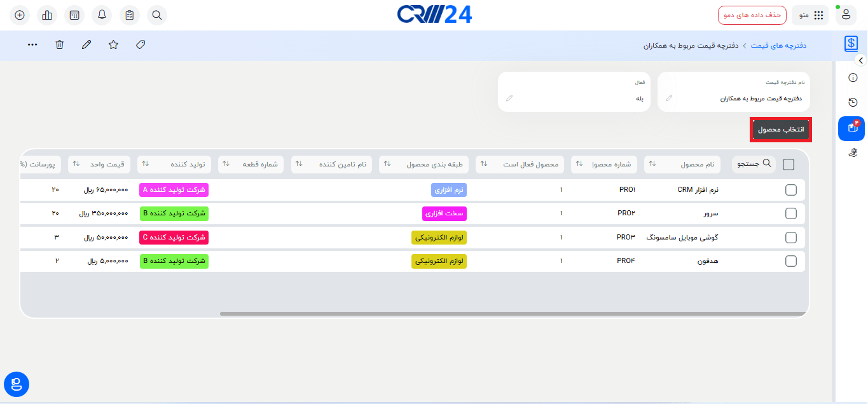The width and height of the screenshot is (868, 404).
Task: Click the star favorite icon
Action: 113,44
